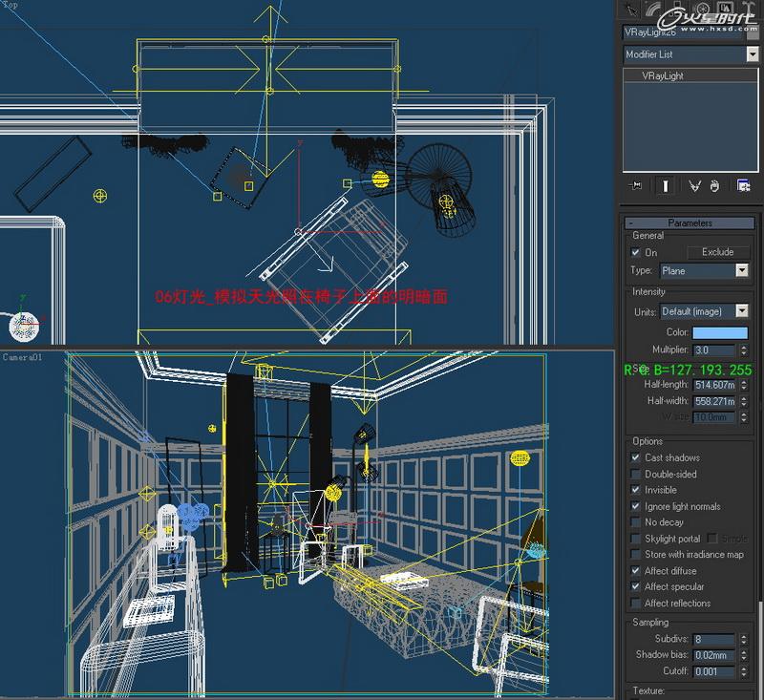Adjust the Multiplier spinner arrows
This screenshot has width=764, height=700.
744,350
